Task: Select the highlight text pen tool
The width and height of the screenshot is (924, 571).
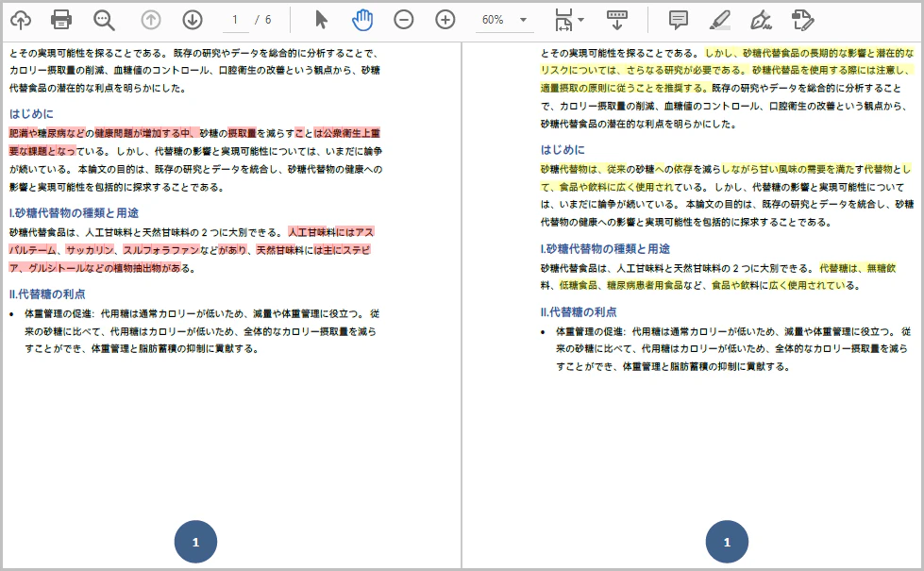Action: 719,20
